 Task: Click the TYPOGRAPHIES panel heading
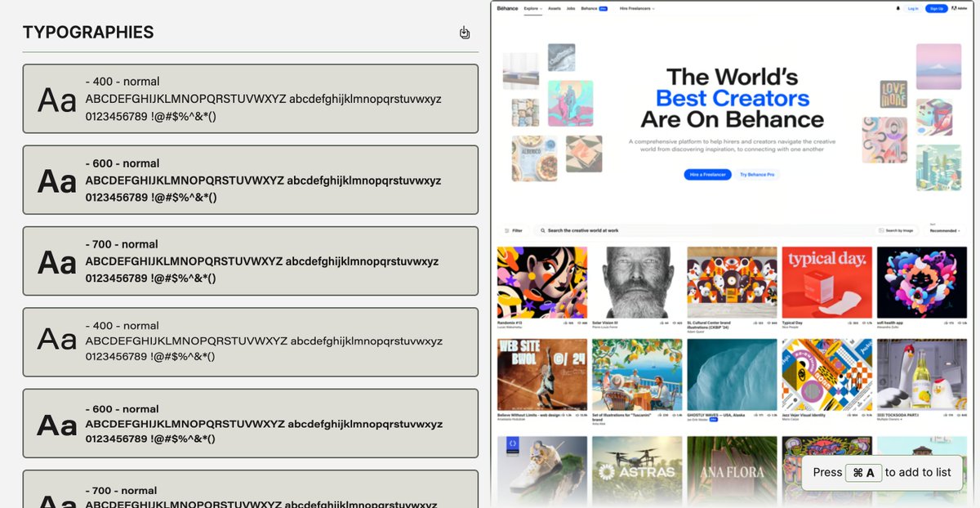tap(88, 33)
